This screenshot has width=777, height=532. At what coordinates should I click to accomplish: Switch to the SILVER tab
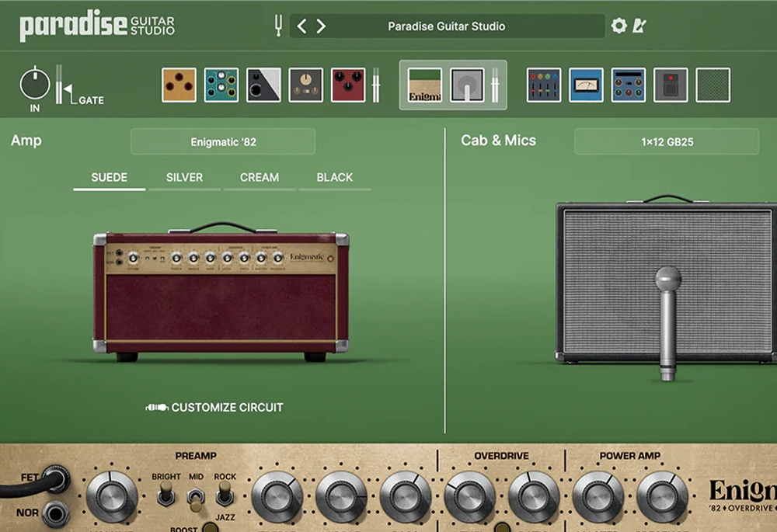click(184, 177)
